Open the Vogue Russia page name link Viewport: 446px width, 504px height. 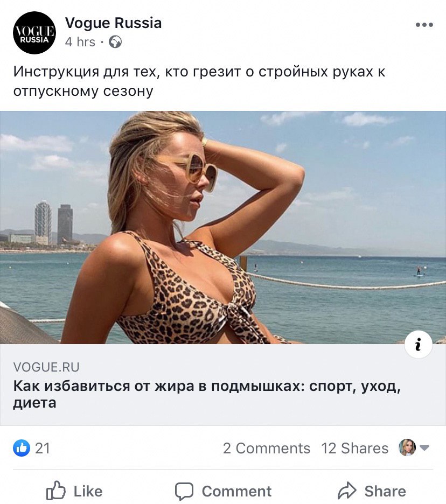pos(113,23)
